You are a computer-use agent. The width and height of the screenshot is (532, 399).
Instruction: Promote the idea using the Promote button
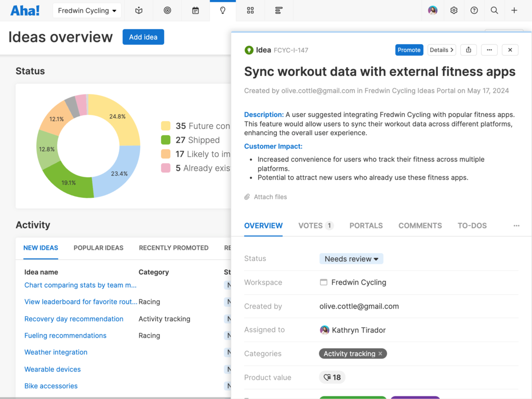tap(409, 50)
